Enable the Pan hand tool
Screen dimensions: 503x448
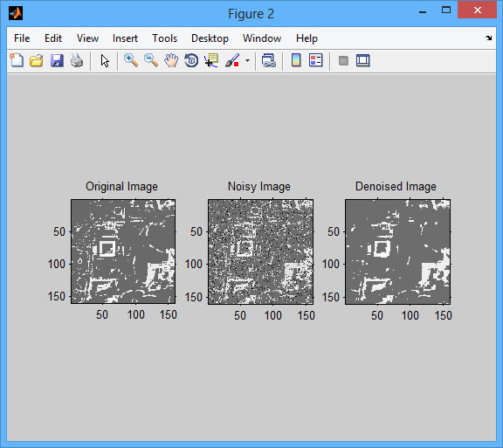(x=171, y=60)
